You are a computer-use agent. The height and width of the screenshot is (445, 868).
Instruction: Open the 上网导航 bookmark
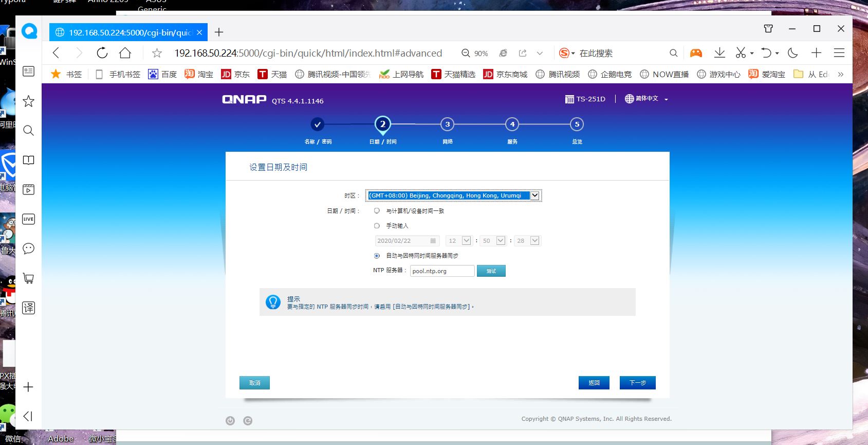pyautogui.click(x=401, y=74)
